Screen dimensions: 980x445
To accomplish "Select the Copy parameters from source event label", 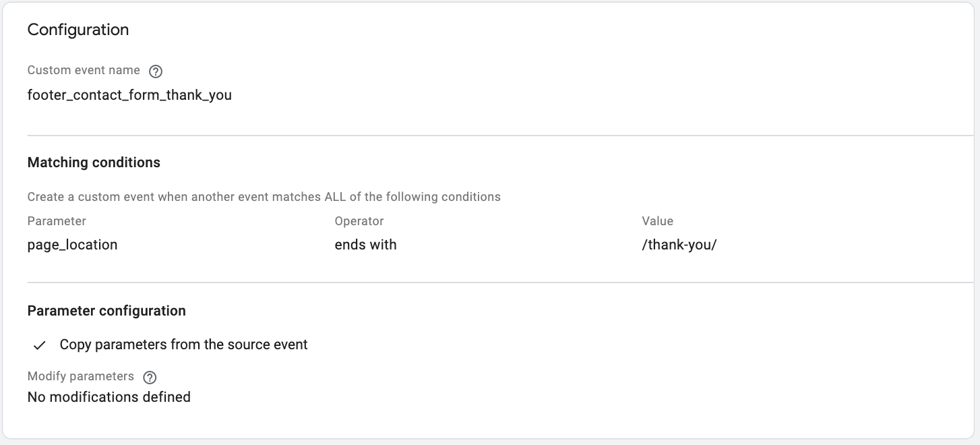I will tap(183, 345).
